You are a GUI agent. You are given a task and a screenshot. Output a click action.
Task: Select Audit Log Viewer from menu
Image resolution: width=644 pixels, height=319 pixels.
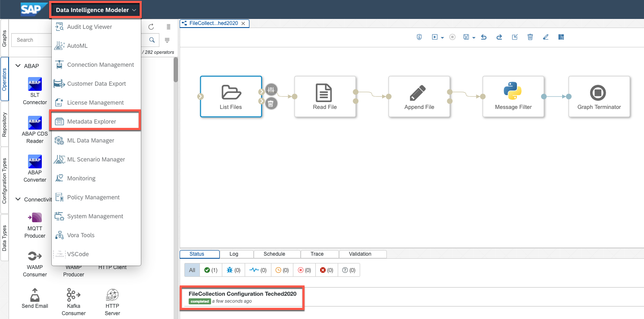pyautogui.click(x=96, y=27)
